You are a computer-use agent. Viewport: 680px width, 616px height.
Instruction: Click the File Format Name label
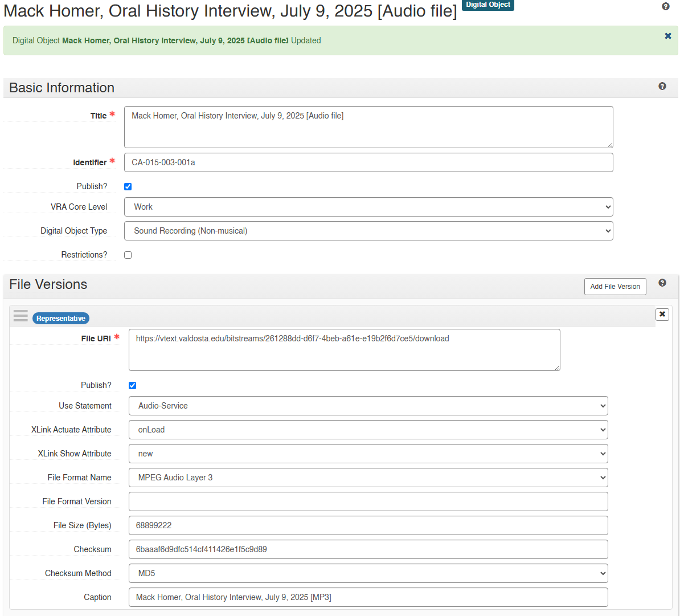click(x=79, y=477)
